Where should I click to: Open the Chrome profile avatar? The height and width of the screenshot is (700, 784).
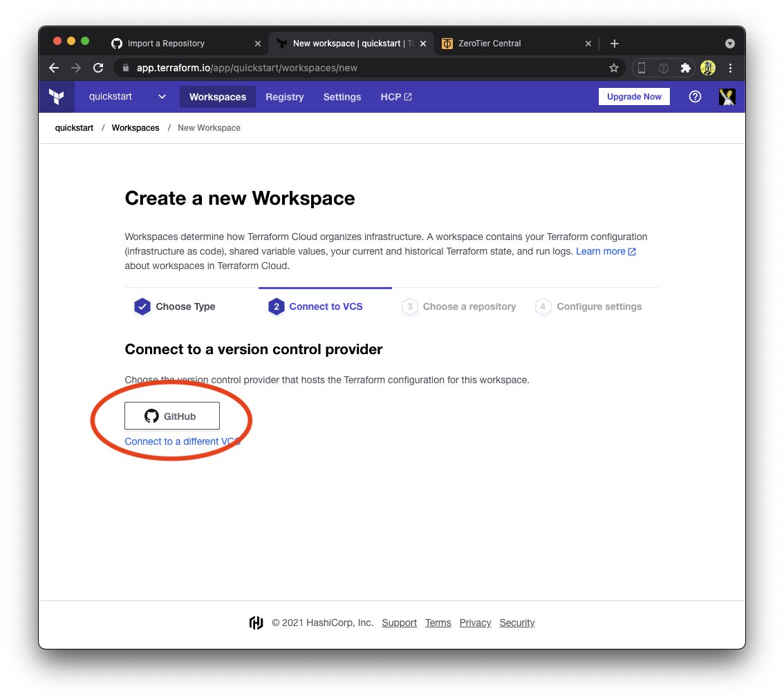(708, 68)
